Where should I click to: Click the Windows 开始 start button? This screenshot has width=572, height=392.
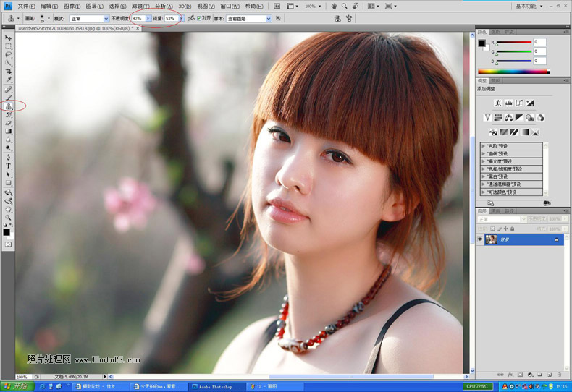coord(17,386)
